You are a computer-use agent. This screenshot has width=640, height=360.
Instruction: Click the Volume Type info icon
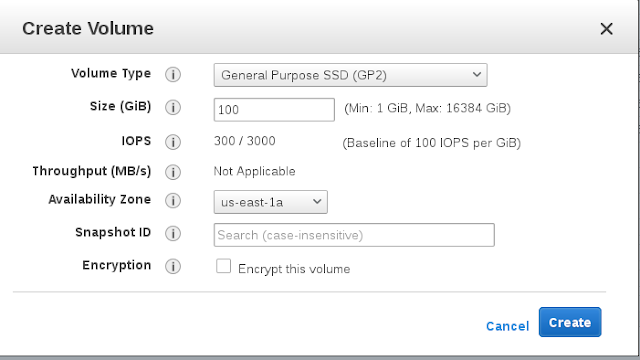[173, 75]
